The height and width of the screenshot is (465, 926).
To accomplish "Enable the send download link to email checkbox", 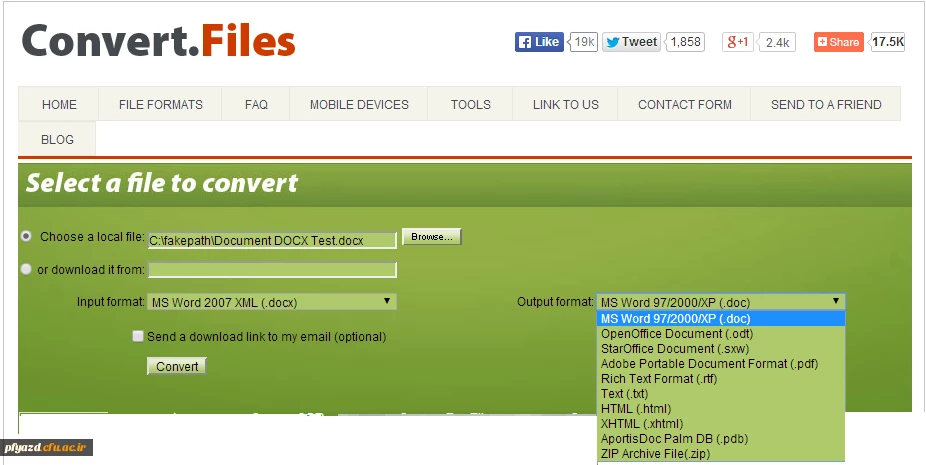I will (138, 337).
